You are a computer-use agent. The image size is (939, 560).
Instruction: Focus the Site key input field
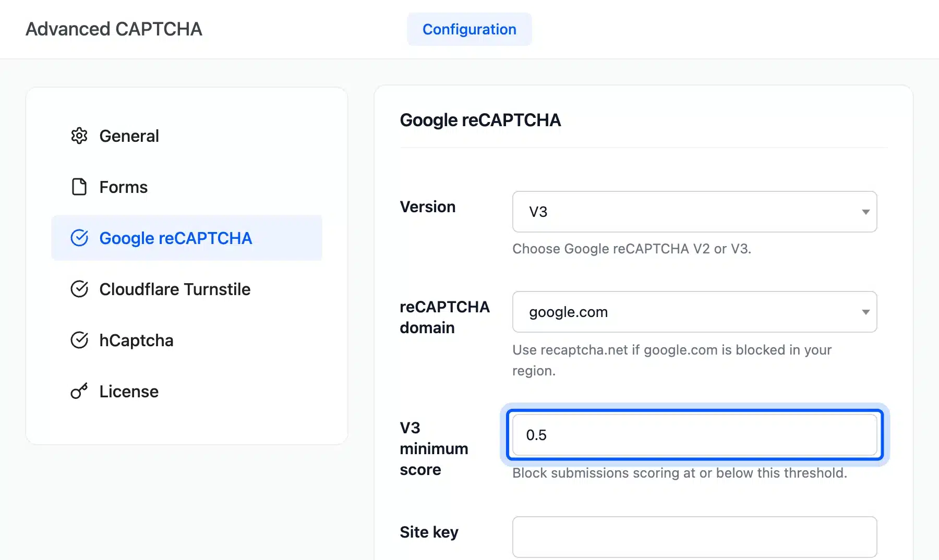pyautogui.click(x=695, y=537)
